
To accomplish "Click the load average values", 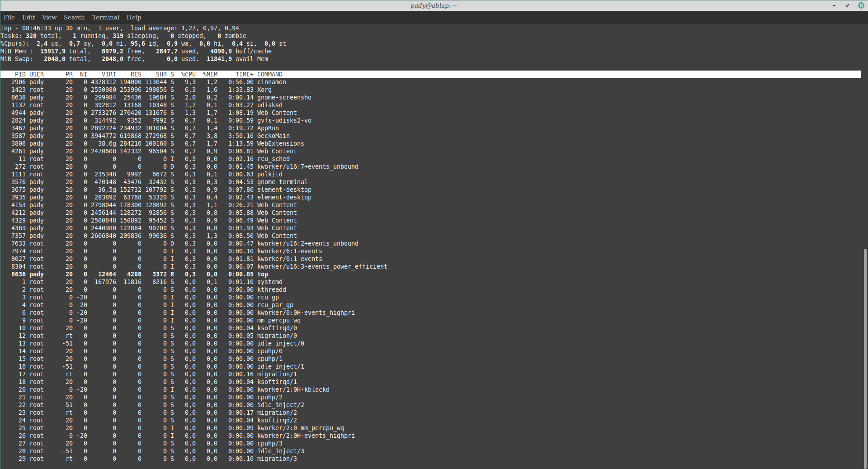I will coord(210,28).
